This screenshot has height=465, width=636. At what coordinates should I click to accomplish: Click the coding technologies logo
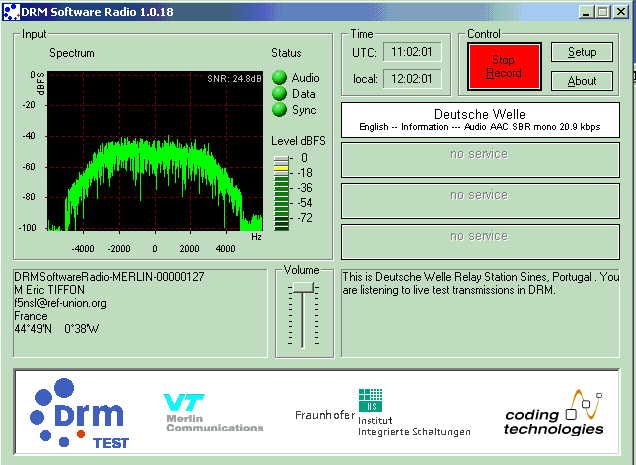point(553,413)
